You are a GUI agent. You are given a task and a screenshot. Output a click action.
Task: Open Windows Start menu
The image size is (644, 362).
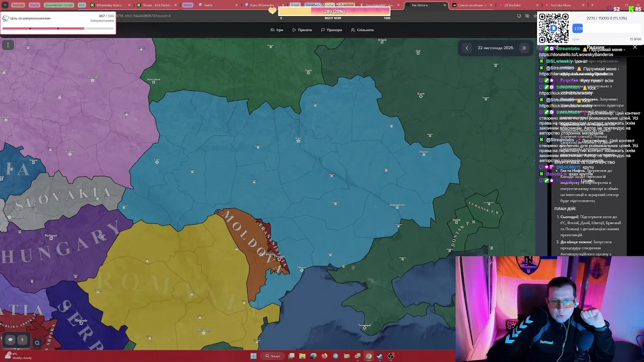[x=254, y=356]
